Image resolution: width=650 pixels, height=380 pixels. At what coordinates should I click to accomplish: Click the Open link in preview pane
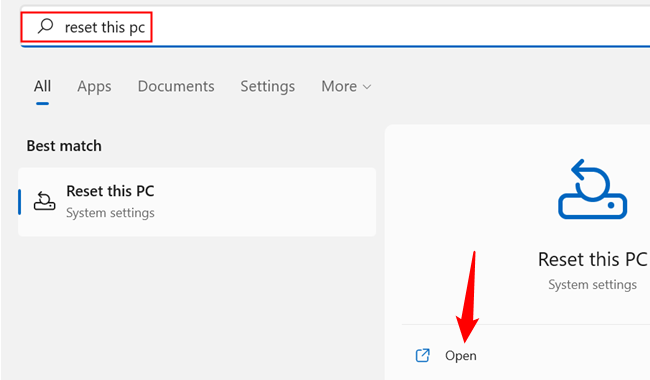point(461,356)
